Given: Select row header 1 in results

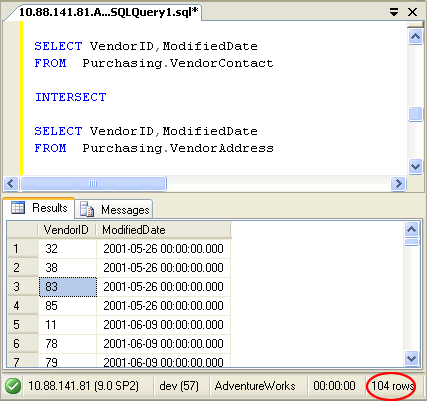Looking at the screenshot, I should 23,249.
